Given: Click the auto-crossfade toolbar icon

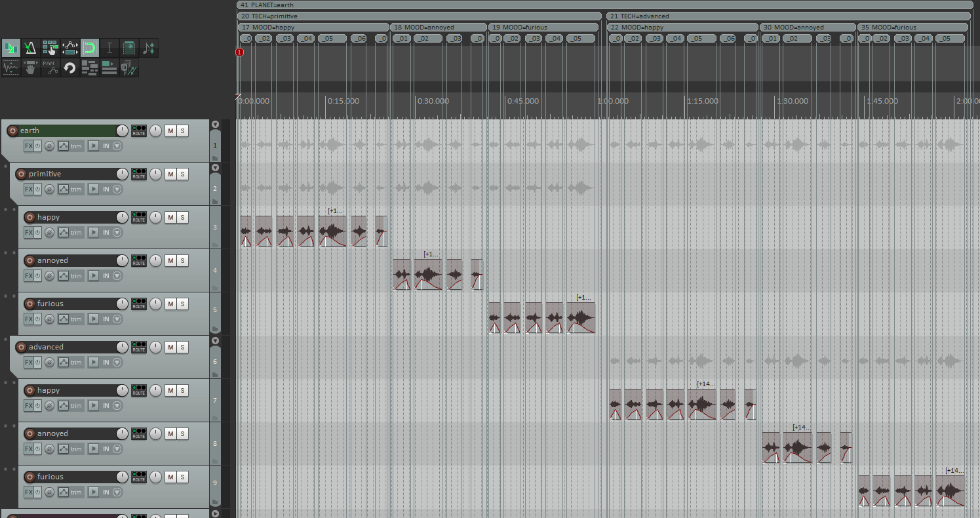Looking at the screenshot, I should 10,48.
